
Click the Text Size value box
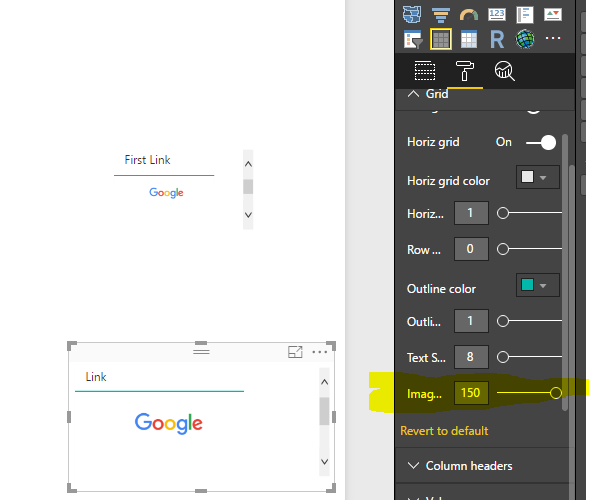471,357
